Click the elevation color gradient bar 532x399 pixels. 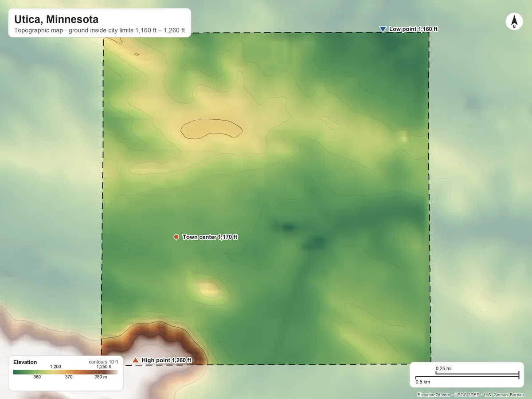(66, 372)
